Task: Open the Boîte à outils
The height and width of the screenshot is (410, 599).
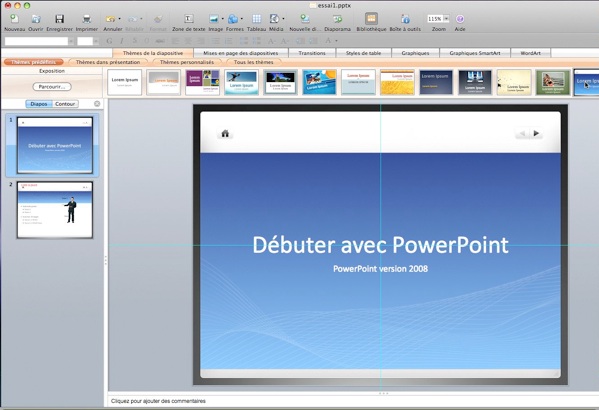Action: [x=405, y=19]
